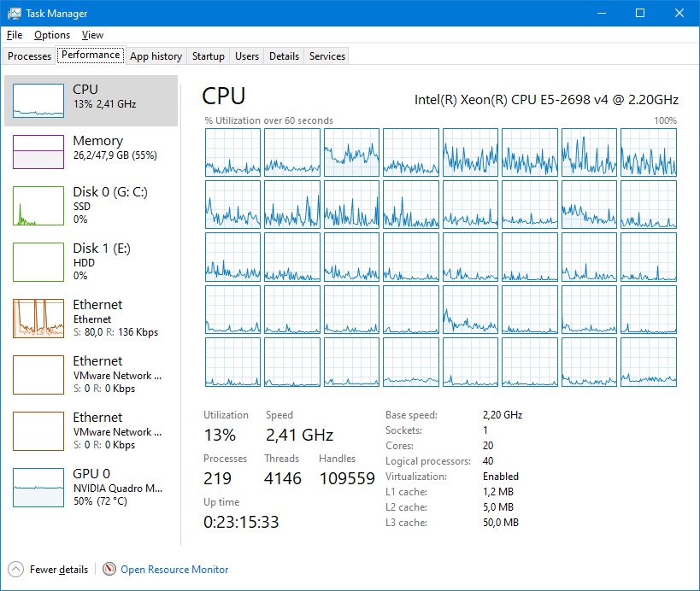Click the Sockets value 1
Screen dimensions: 700x591
(x=485, y=430)
